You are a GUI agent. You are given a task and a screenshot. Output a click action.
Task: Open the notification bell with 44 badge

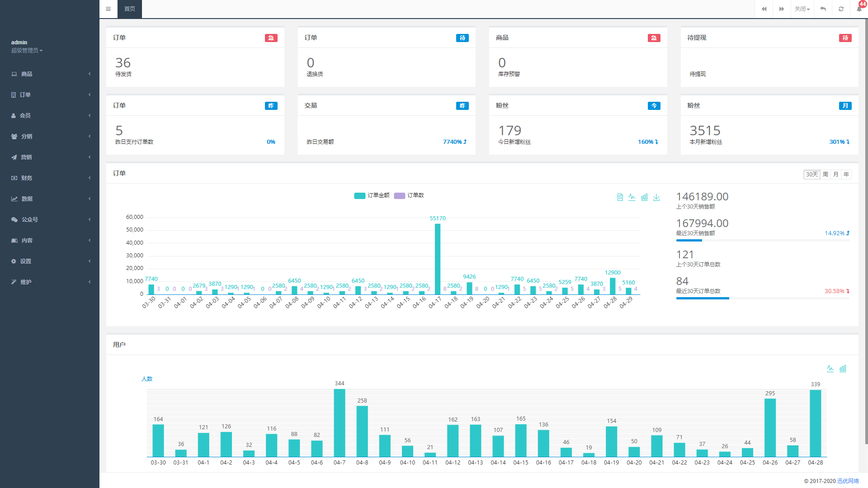pos(859,9)
